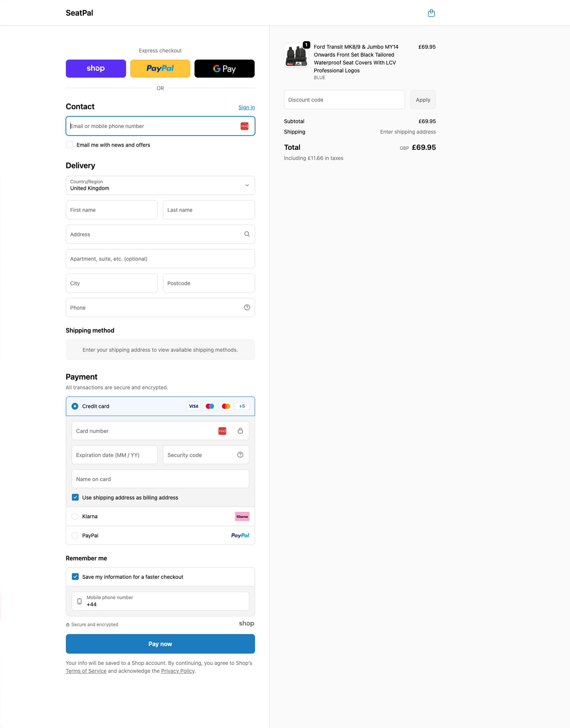Click the Discount code input field

(x=344, y=100)
